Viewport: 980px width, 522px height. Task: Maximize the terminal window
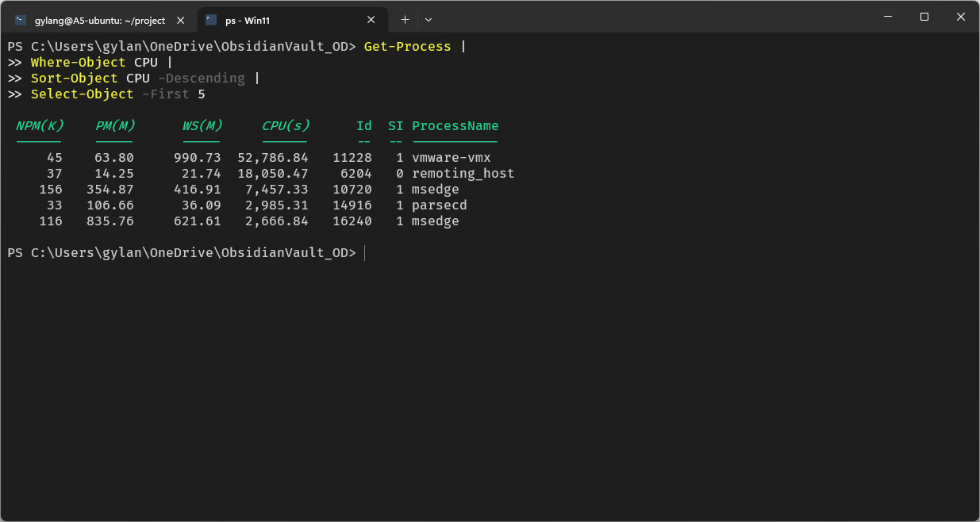point(924,17)
